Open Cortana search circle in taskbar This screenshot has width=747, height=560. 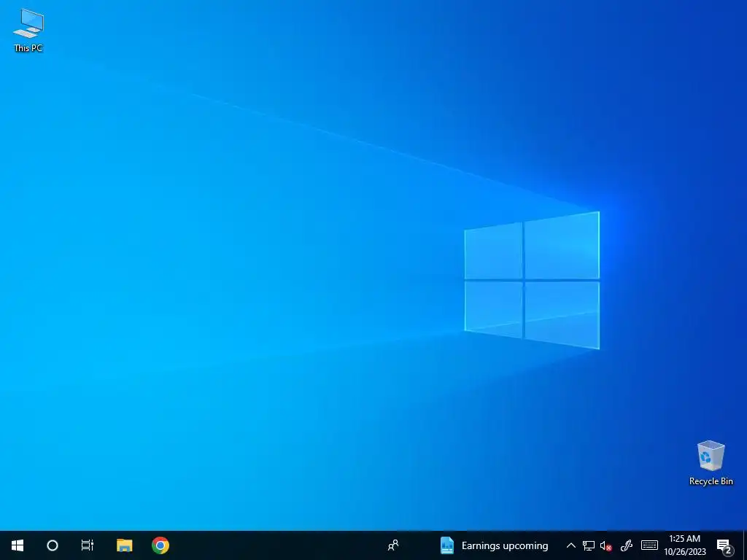53,545
